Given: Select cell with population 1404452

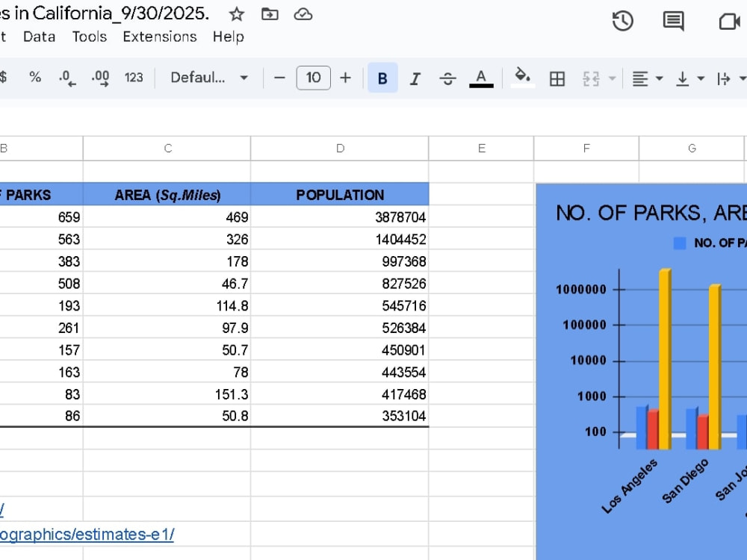Looking at the screenshot, I should click(x=340, y=239).
